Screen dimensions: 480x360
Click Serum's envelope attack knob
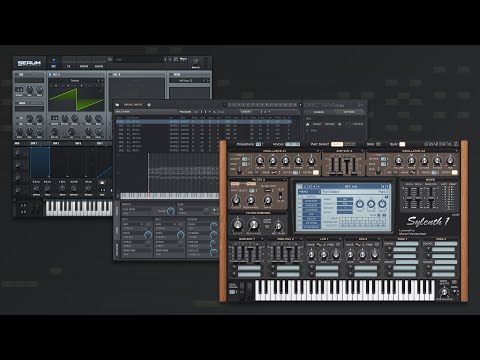(36, 189)
